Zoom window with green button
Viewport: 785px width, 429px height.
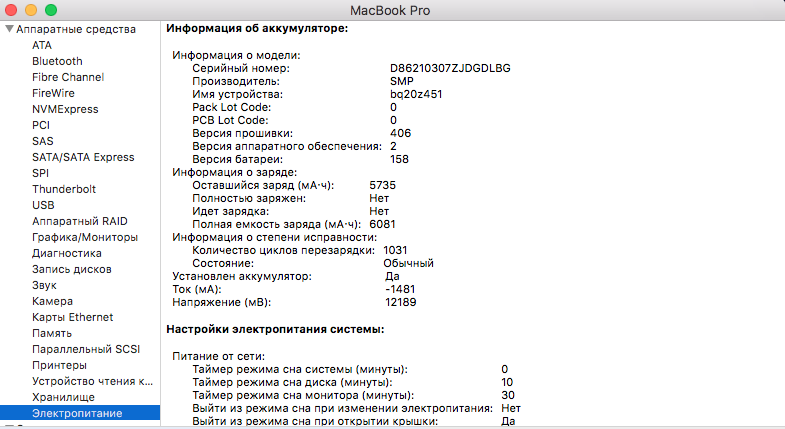pos(51,10)
